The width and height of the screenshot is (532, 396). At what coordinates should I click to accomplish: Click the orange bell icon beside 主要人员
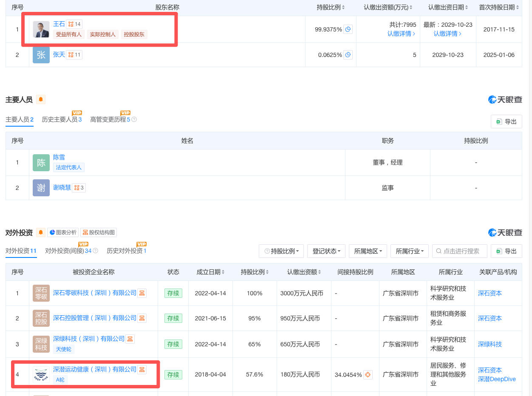point(41,99)
